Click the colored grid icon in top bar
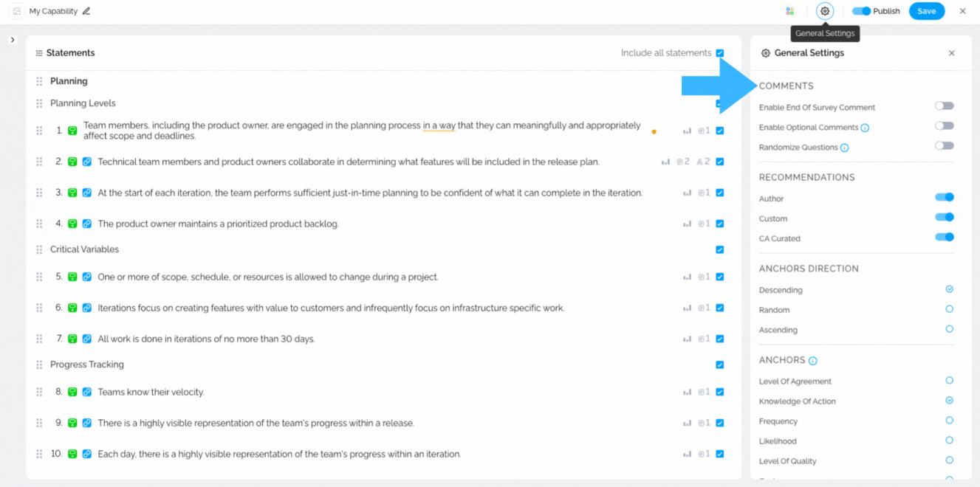The image size is (980, 487). (790, 11)
